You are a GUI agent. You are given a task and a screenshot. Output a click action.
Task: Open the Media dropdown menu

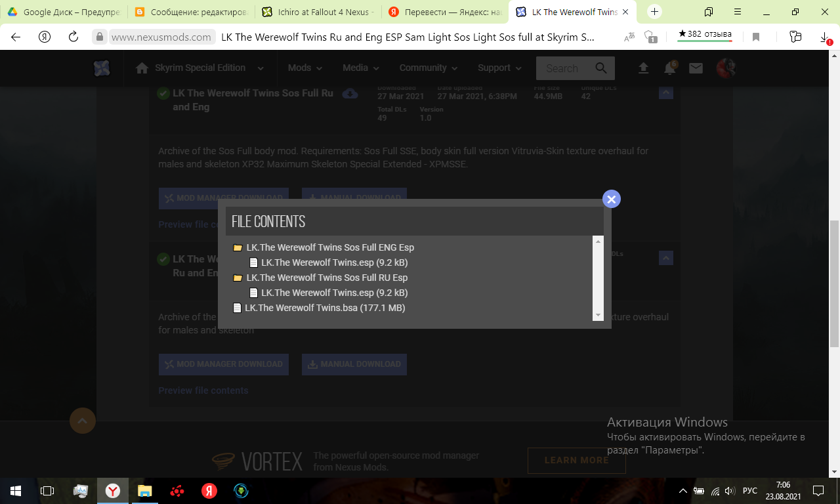tap(361, 68)
